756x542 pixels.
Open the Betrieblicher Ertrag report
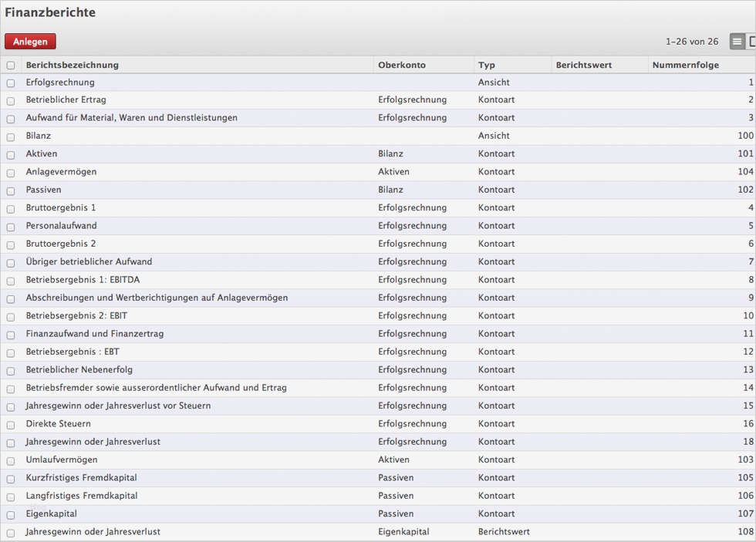coord(66,99)
